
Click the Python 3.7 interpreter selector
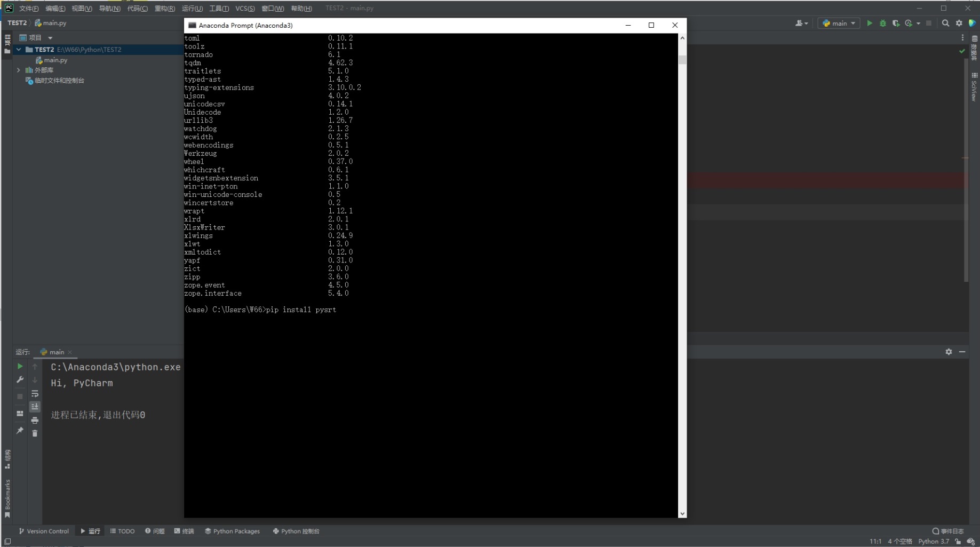coord(934,541)
